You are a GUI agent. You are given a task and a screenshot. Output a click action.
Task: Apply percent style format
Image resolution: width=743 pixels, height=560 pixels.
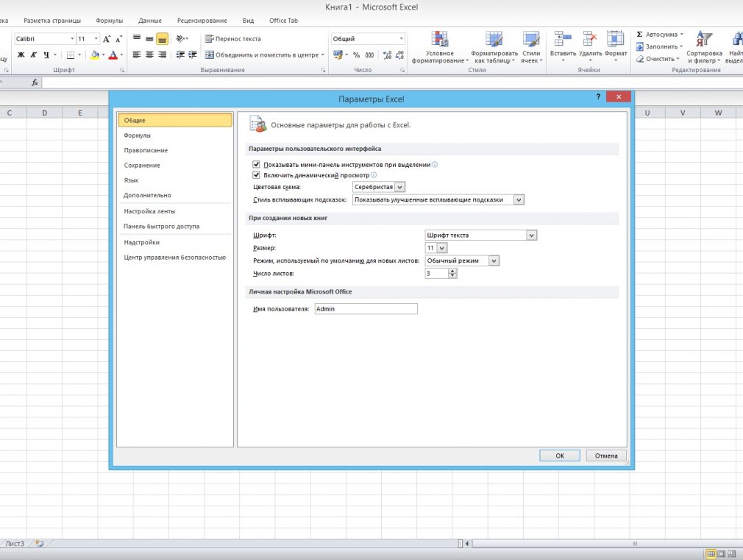tap(356, 55)
